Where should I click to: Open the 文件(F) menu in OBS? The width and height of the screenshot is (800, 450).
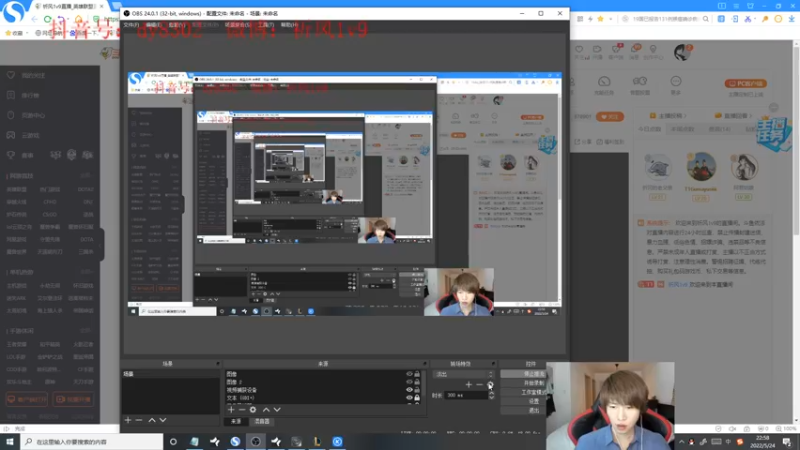pos(131,24)
